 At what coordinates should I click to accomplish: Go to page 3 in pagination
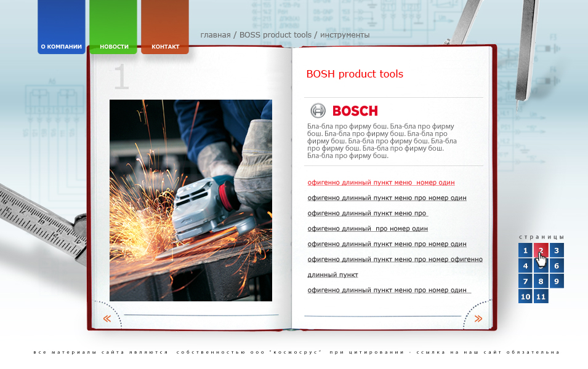tap(557, 250)
